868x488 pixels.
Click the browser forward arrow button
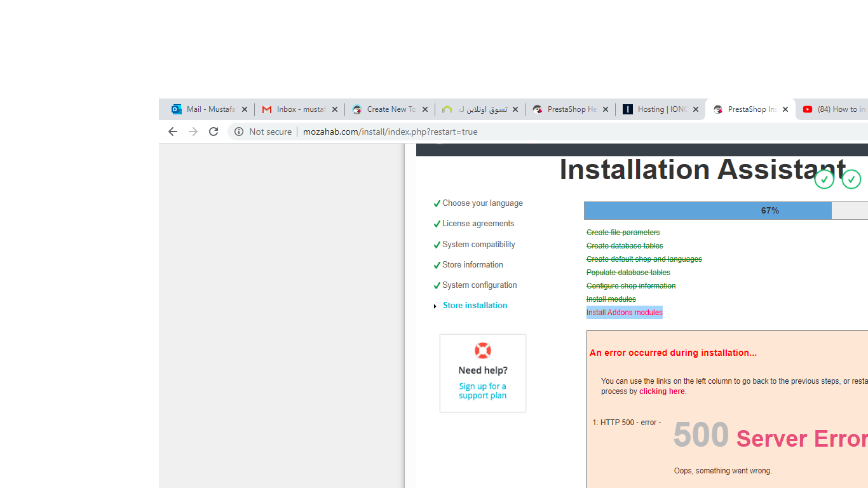pyautogui.click(x=193, y=132)
